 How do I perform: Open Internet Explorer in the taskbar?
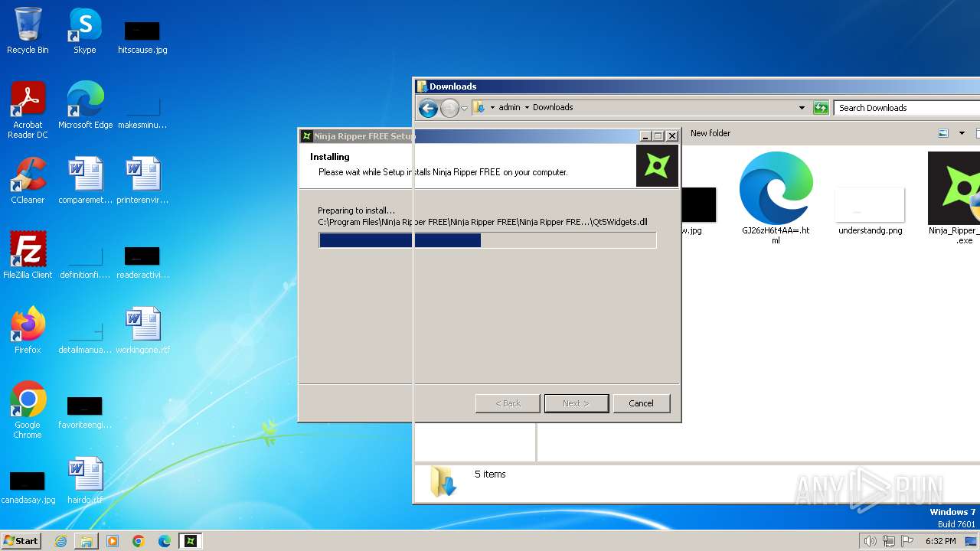60,541
